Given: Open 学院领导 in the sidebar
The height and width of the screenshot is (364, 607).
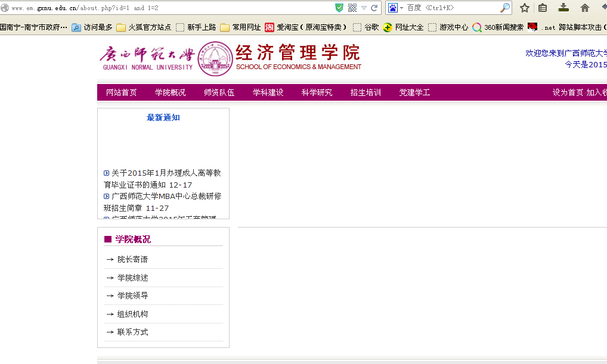Looking at the screenshot, I should pos(133,295).
